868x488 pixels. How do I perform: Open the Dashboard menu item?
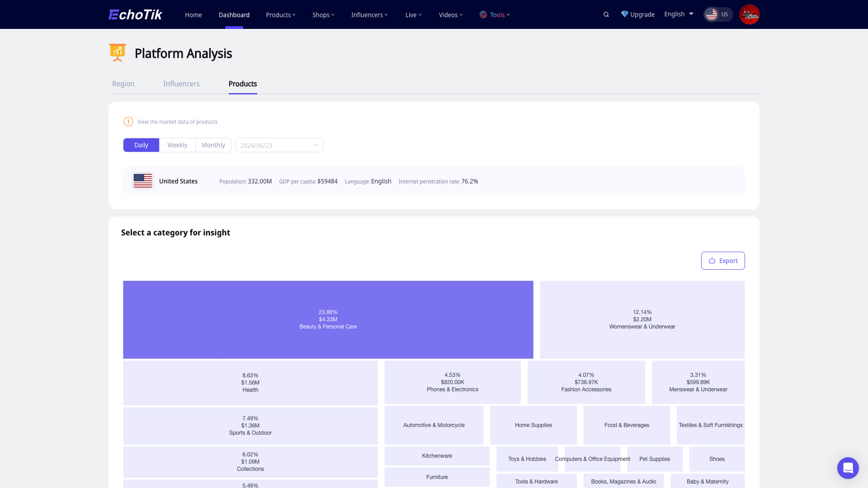[234, 14]
